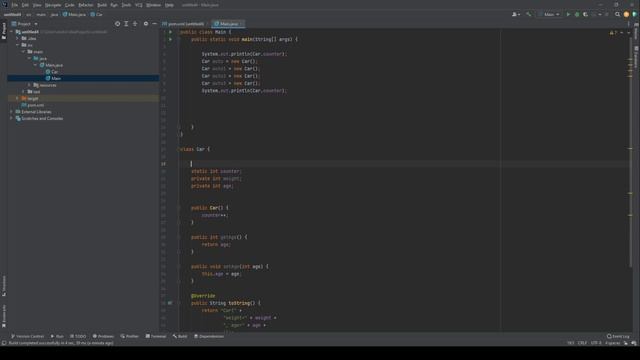Toggle the Project side tab stripe button
The image size is (640, 360).
pos(4,30)
